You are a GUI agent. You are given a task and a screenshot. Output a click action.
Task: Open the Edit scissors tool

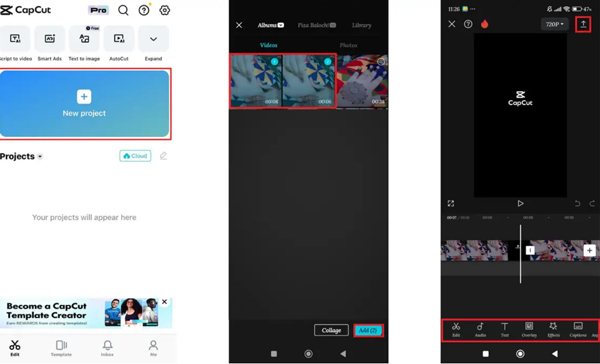[x=456, y=330]
